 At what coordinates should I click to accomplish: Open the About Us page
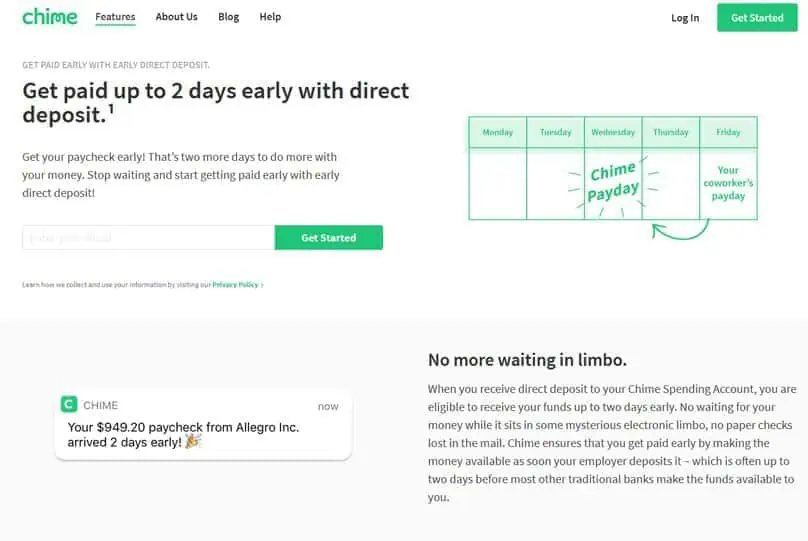click(176, 17)
